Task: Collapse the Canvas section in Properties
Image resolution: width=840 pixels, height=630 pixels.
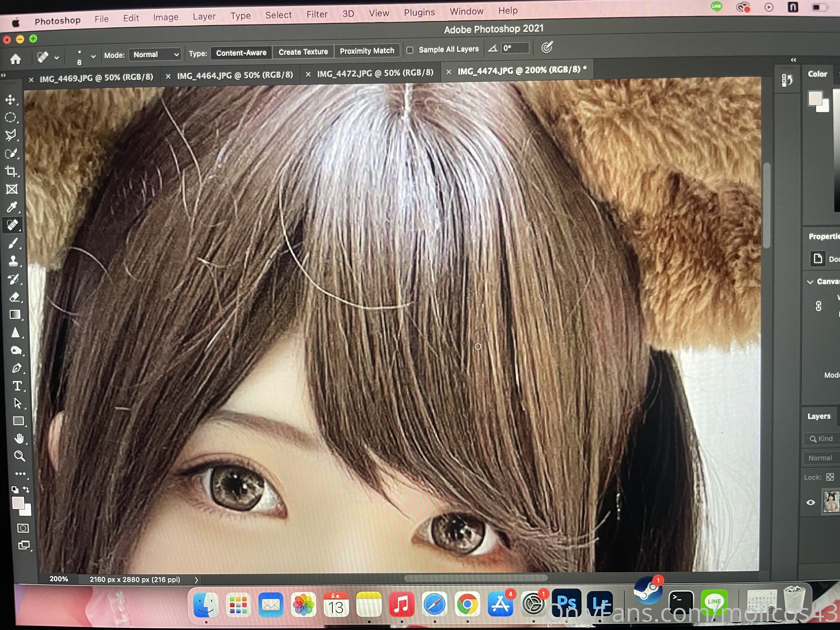Action: 810,282
